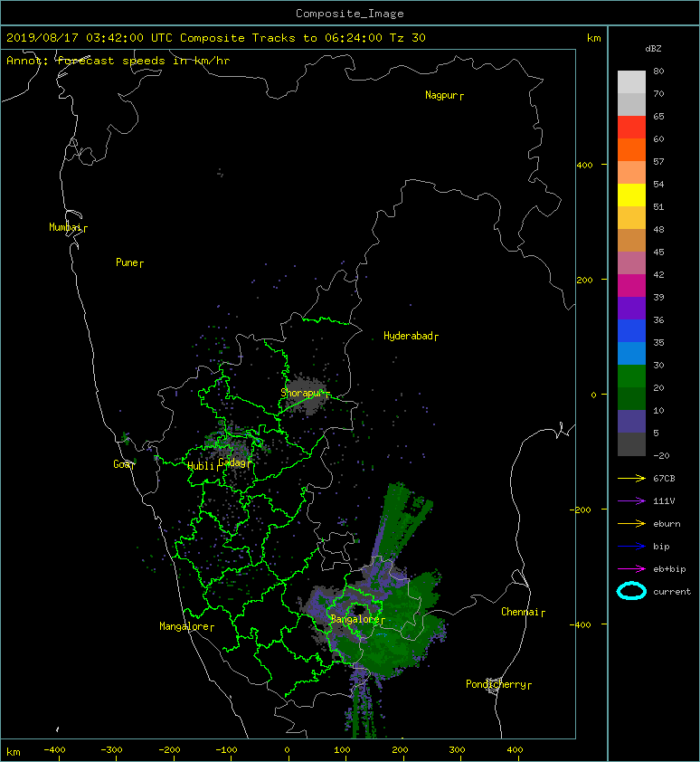Click the '100' tick on horizontal km axis

(343, 750)
